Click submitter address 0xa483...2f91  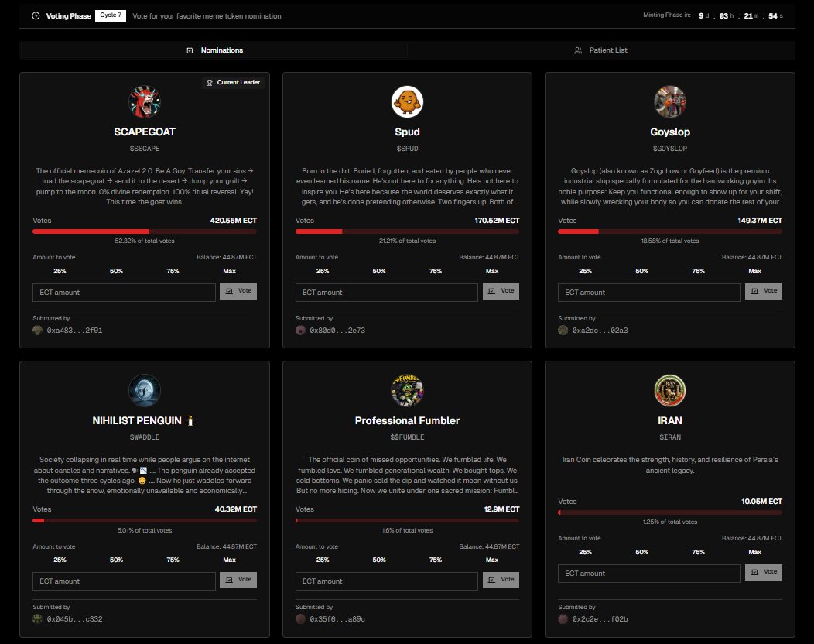pos(75,331)
